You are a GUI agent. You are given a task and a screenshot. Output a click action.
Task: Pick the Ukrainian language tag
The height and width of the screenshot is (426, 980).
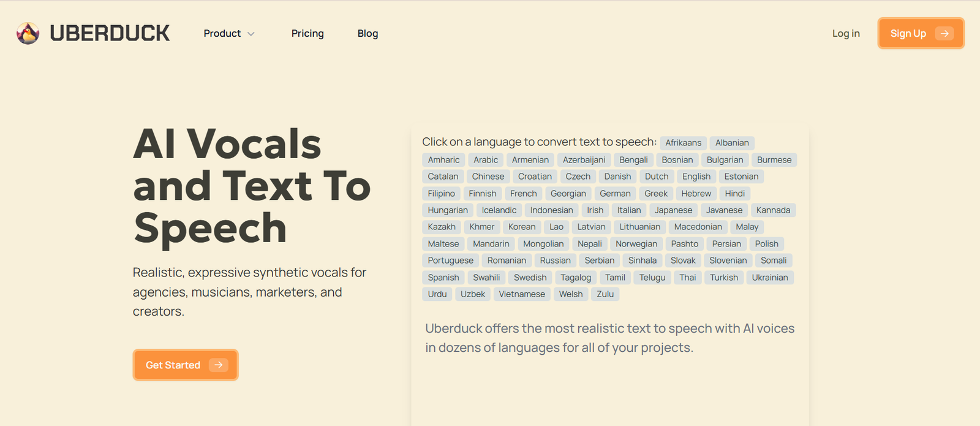tap(770, 278)
